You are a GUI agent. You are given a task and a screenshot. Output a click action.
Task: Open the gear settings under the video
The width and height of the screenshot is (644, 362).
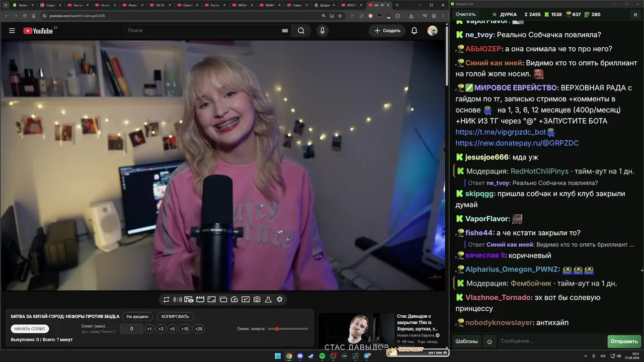(x=280, y=300)
